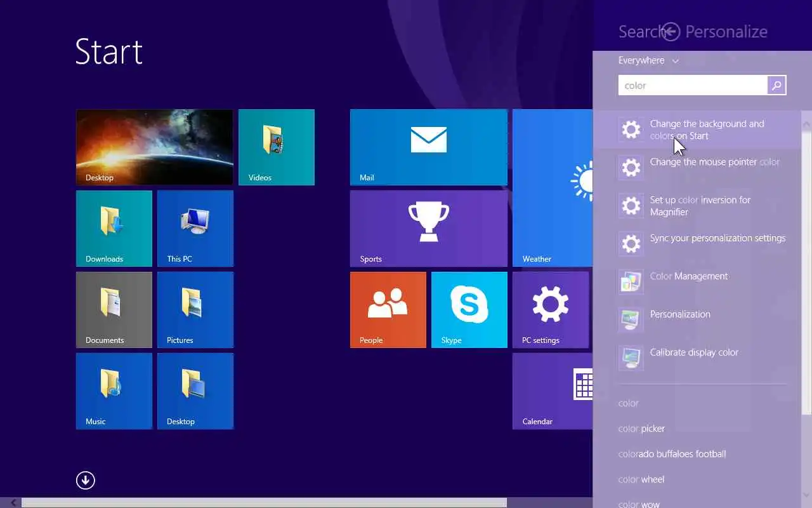
Task: Click the search box containing 'color'
Action: pyautogui.click(x=693, y=85)
